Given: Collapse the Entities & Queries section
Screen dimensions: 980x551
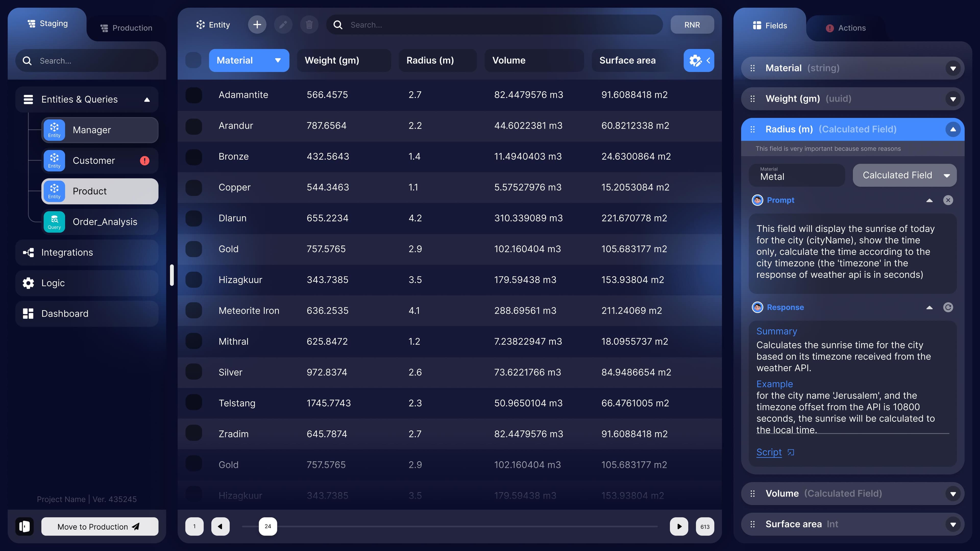Looking at the screenshot, I should pos(147,100).
